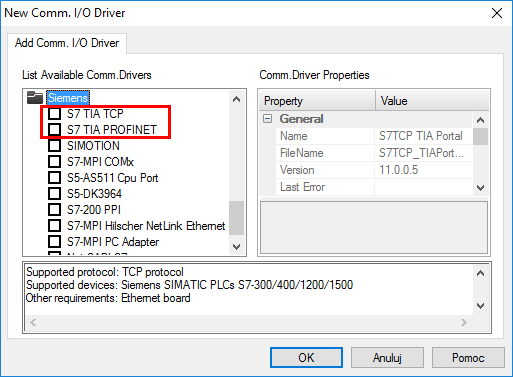Click the Version property value field
This screenshot has width=513, height=377.
(x=423, y=170)
